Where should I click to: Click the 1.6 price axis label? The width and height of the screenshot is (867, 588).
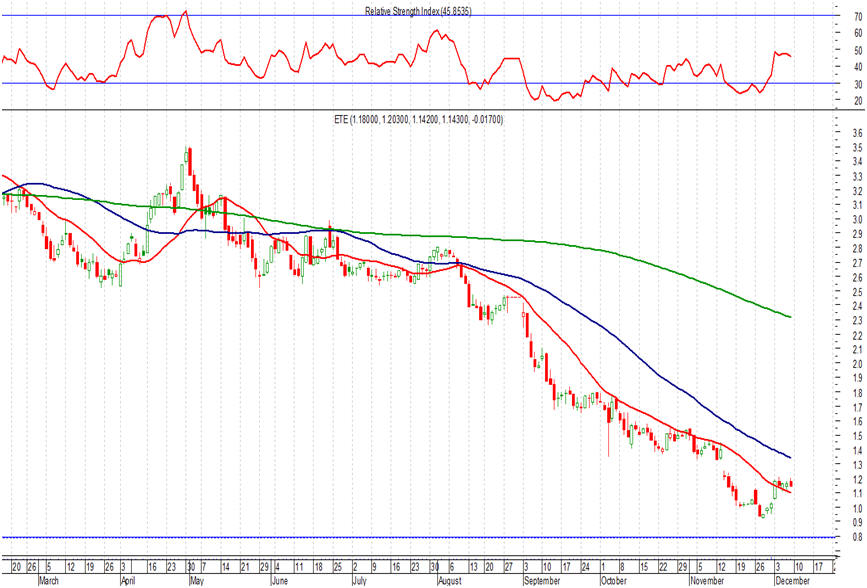(x=858, y=422)
